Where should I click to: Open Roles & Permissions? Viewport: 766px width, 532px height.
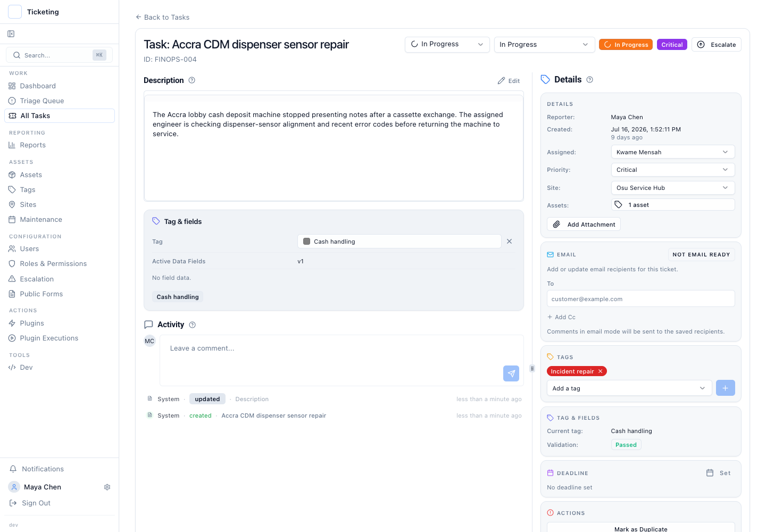click(x=53, y=263)
